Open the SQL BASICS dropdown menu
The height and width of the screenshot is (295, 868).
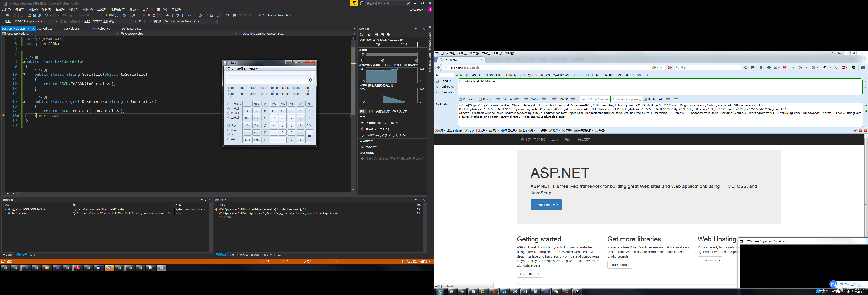[x=473, y=75]
